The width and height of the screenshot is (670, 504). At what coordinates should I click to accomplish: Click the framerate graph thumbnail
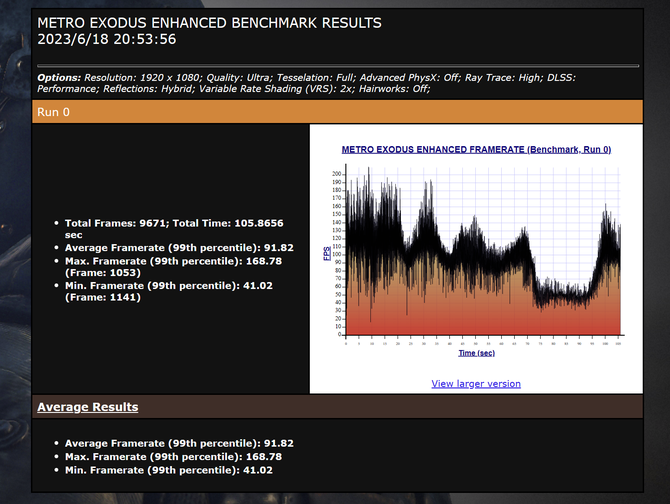476,254
